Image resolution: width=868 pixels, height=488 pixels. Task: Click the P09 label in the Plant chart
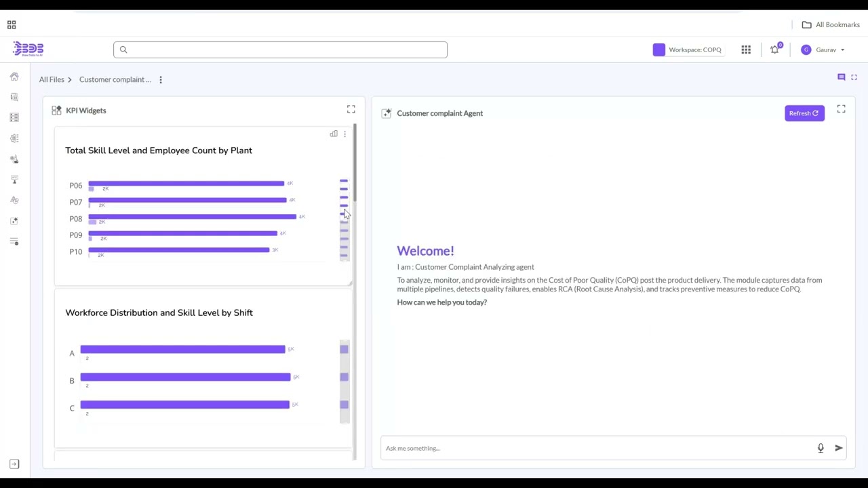click(x=75, y=235)
